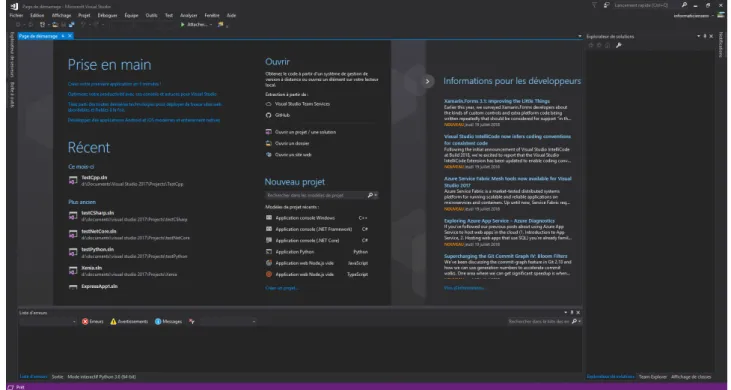Screen dimensions: 731x390
Task: Click Ouvrir un projet / une solution
Action: 305,132
